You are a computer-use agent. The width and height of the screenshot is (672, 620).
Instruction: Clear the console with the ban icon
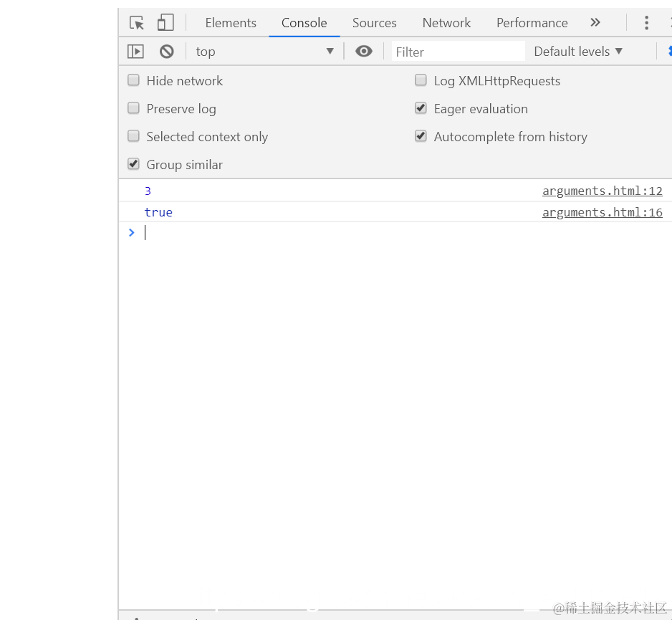pyautogui.click(x=167, y=52)
